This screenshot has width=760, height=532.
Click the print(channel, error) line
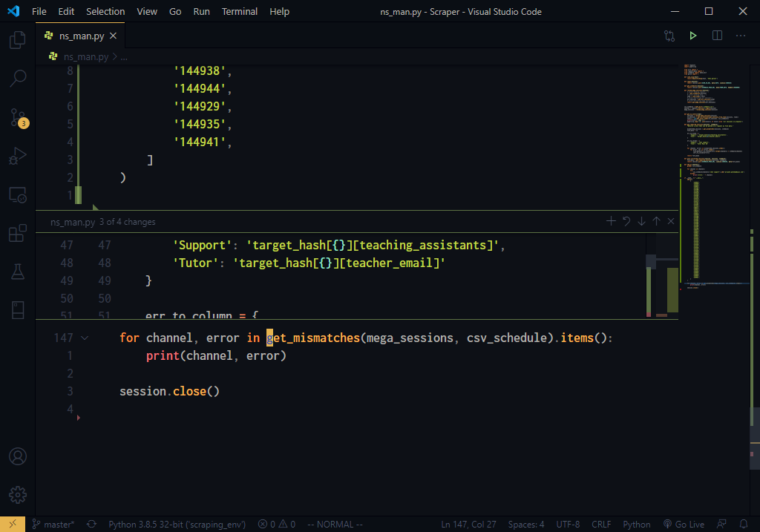coord(216,356)
